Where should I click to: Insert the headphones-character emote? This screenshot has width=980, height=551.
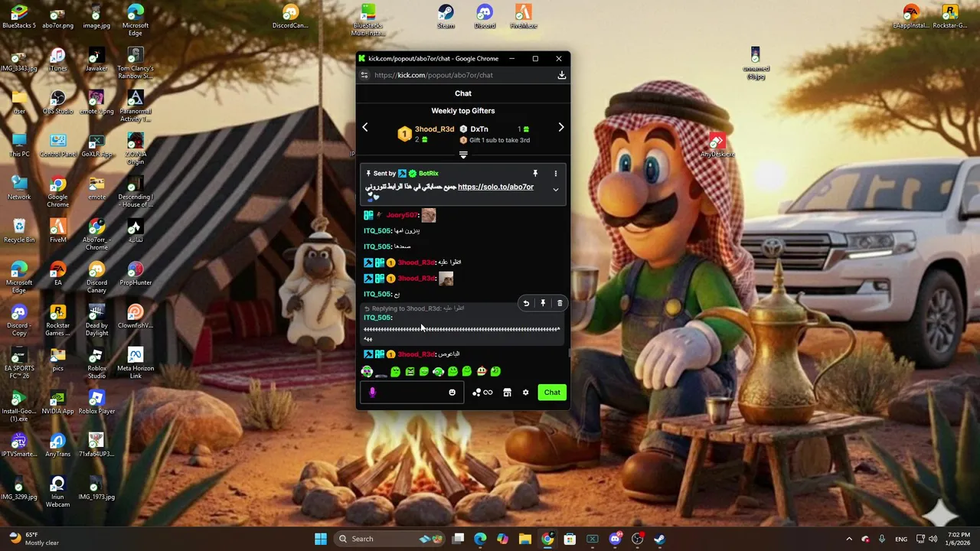coord(367,372)
